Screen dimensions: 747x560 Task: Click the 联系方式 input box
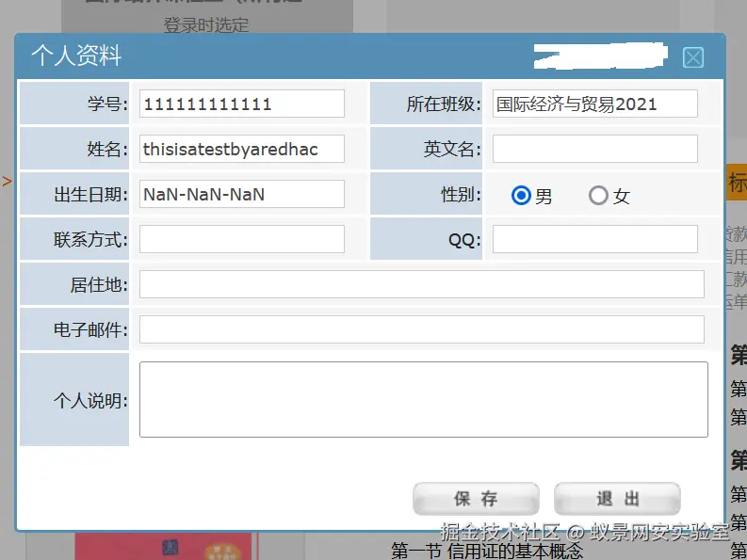(x=242, y=239)
